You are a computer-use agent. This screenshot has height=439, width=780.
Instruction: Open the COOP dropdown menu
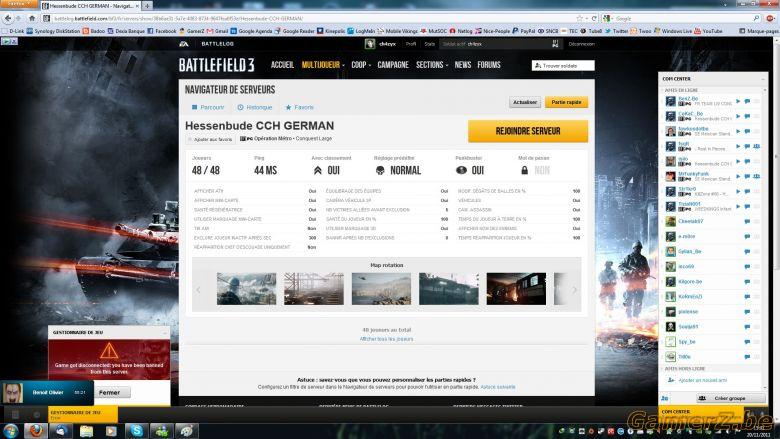pyautogui.click(x=361, y=65)
